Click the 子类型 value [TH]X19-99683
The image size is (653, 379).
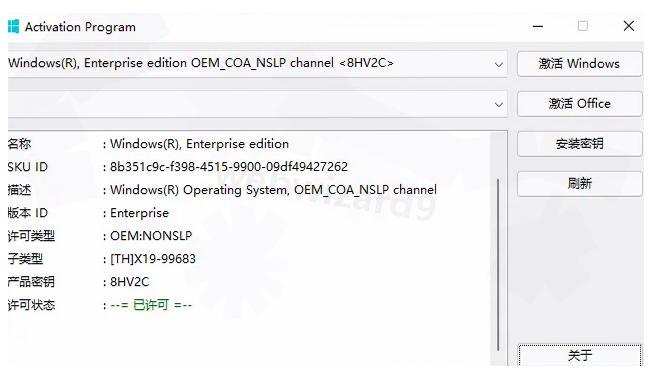click(153, 259)
